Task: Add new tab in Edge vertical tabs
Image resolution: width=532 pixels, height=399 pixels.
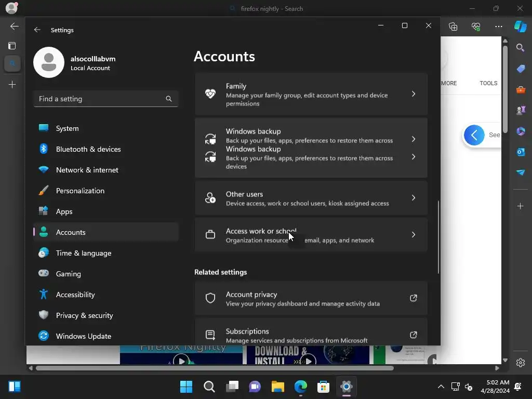Action: (12, 84)
